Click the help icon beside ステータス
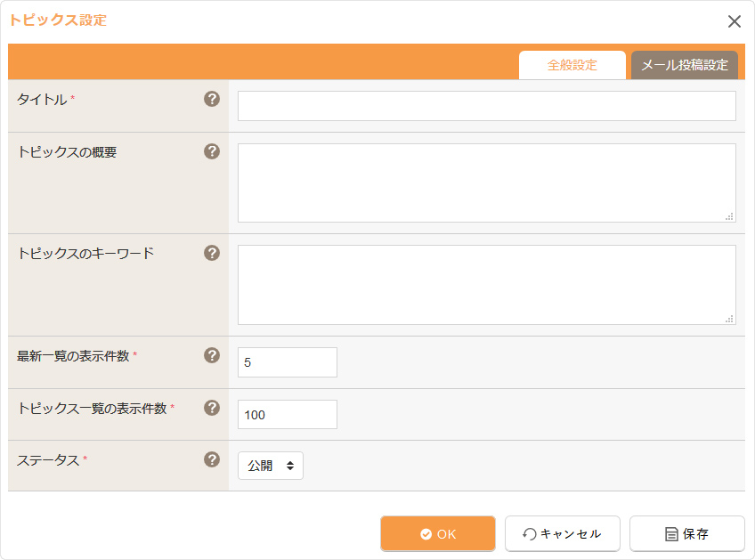Screen dimensions: 755x560 pyautogui.click(x=212, y=459)
